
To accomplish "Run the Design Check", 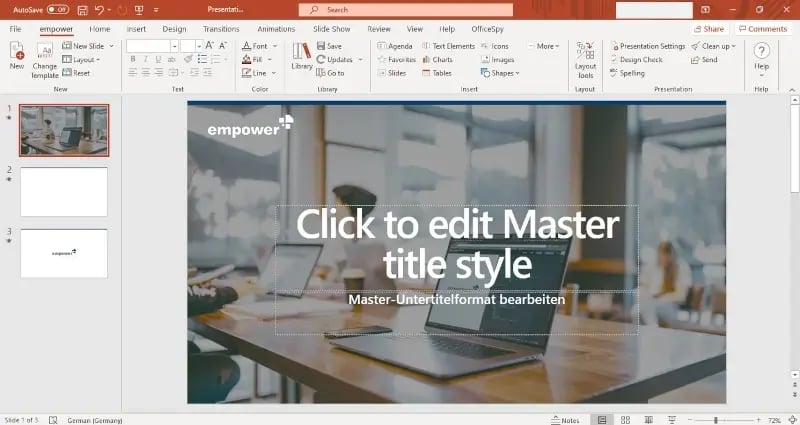I will tap(636, 60).
